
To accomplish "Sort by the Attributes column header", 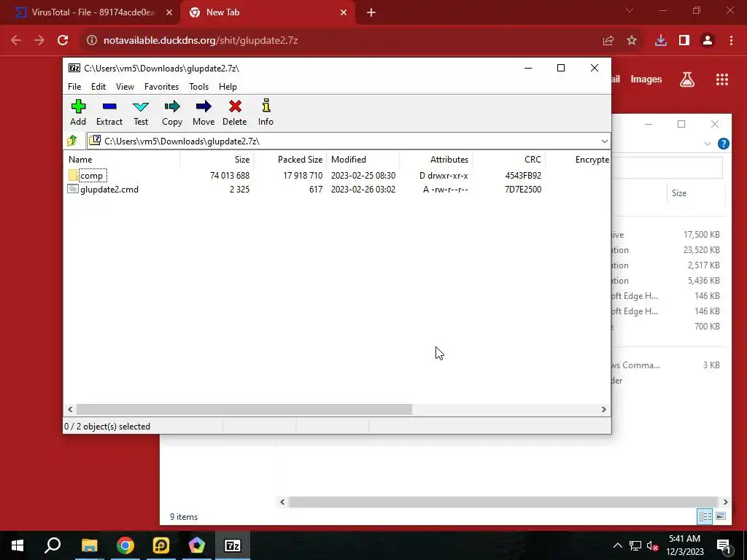I will 436,160.
